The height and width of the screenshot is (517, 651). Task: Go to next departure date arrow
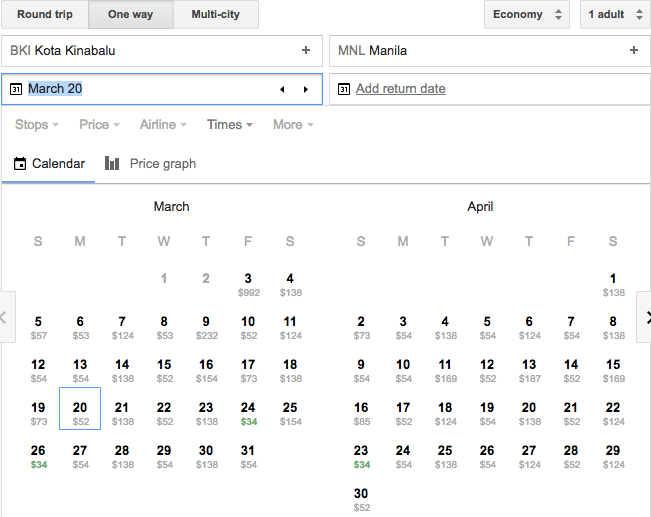[x=304, y=89]
